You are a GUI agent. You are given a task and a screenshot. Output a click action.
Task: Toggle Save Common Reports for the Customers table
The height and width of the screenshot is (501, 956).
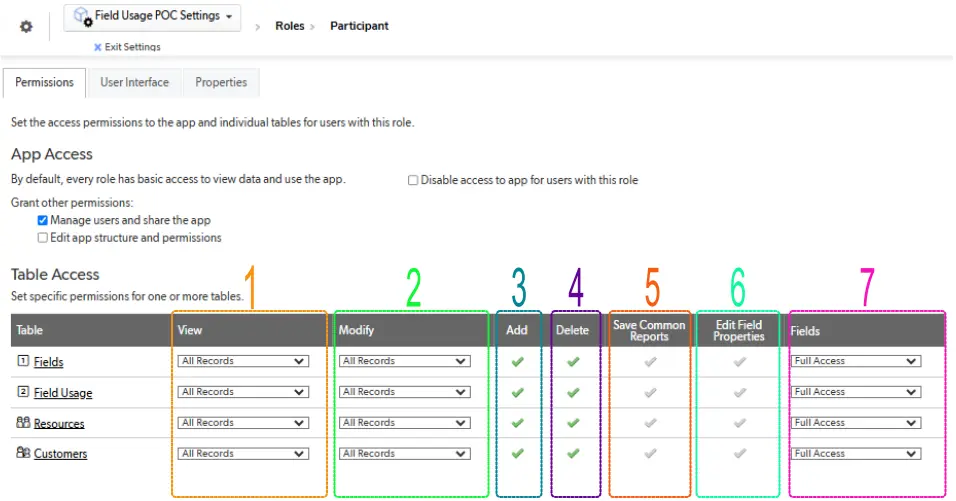651,453
